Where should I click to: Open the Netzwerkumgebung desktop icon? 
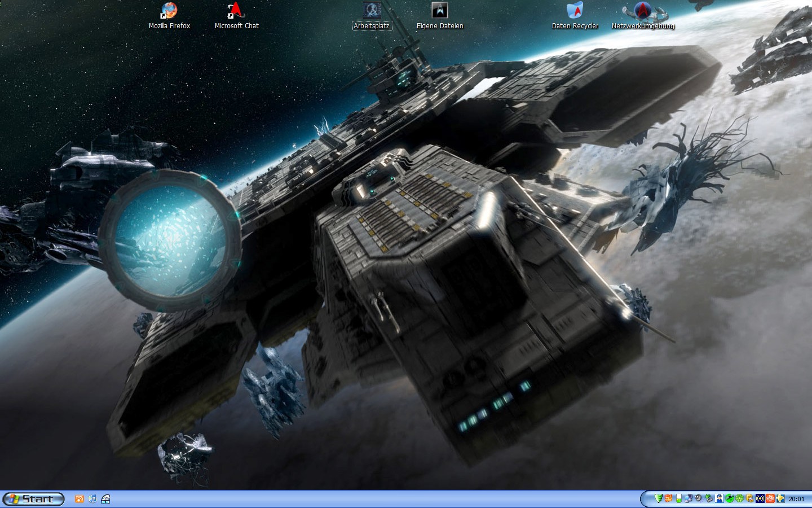643,11
